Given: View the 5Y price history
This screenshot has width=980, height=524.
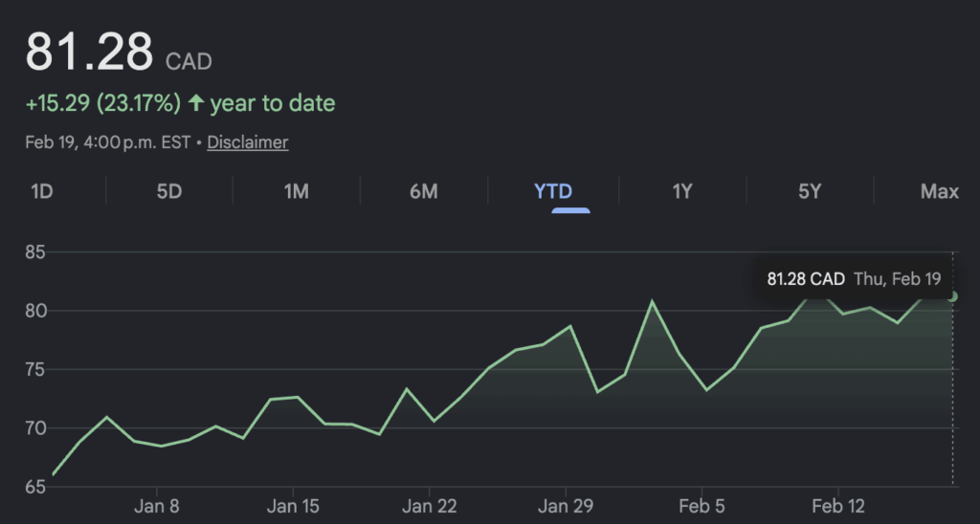Looking at the screenshot, I should (x=810, y=191).
